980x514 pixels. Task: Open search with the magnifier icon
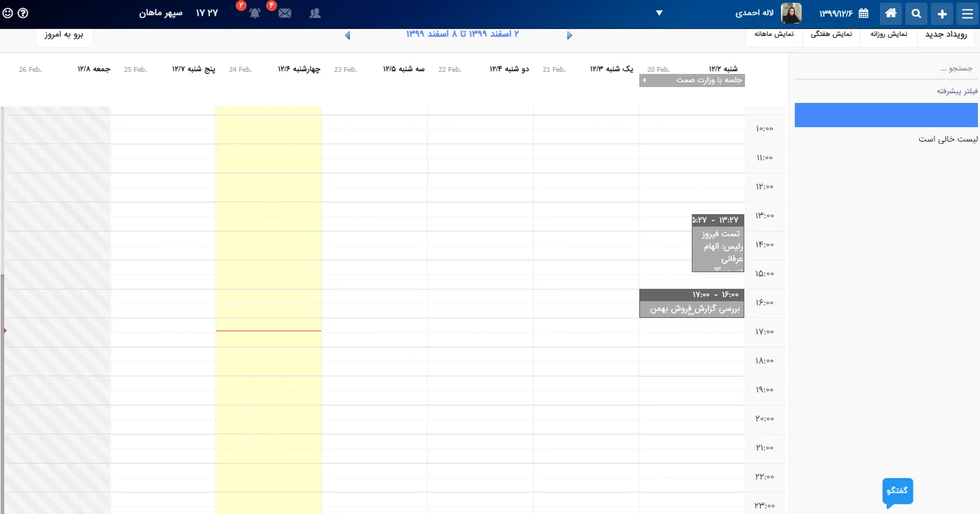coord(916,13)
